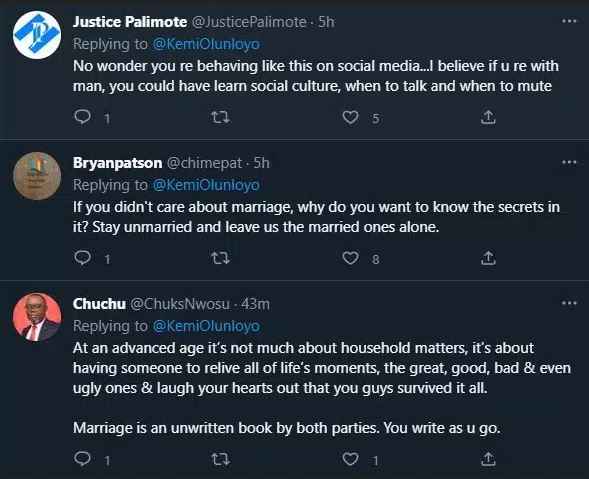Open @KemiOlunloyo link in Chuchu's reply

pos(206,326)
